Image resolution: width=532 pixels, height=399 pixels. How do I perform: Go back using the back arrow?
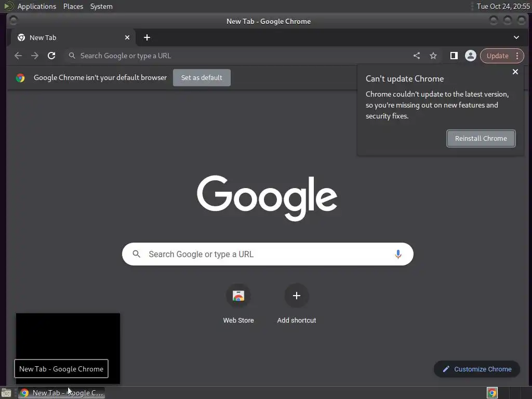(18, 56)
